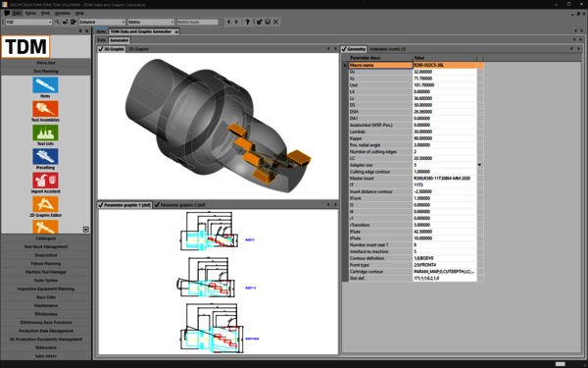Toggle Parameter graphic 2 checkmark
588x368 pixels.
[x=157, y=205]
